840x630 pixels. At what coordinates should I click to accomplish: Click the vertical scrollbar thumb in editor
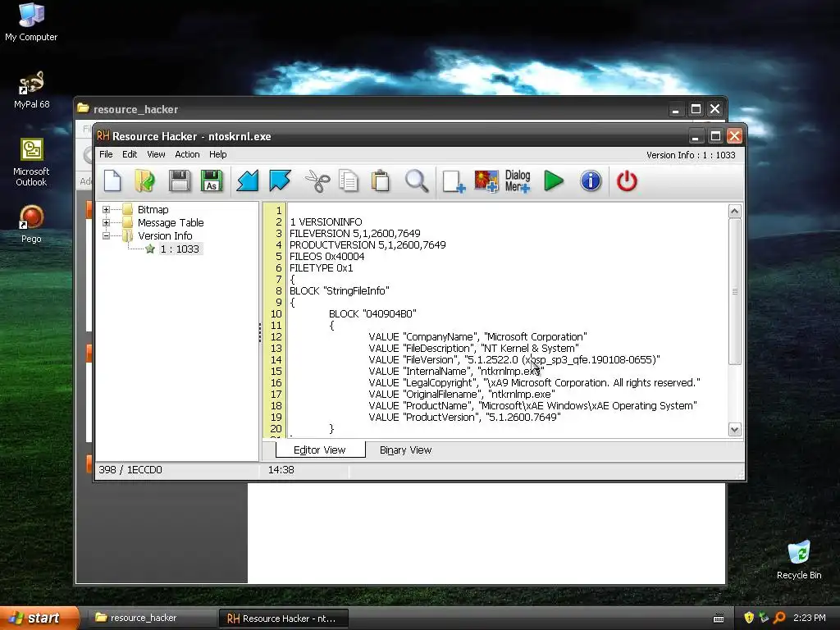(x=734, y=291)
